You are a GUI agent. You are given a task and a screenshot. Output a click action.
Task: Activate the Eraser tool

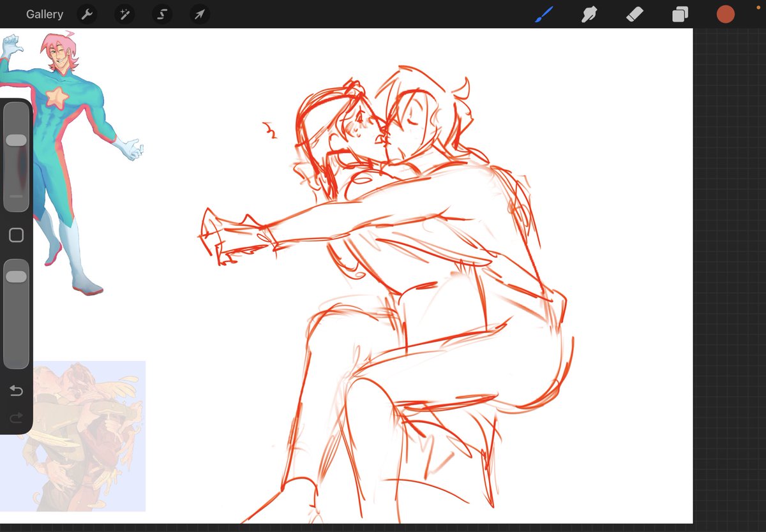635,14
